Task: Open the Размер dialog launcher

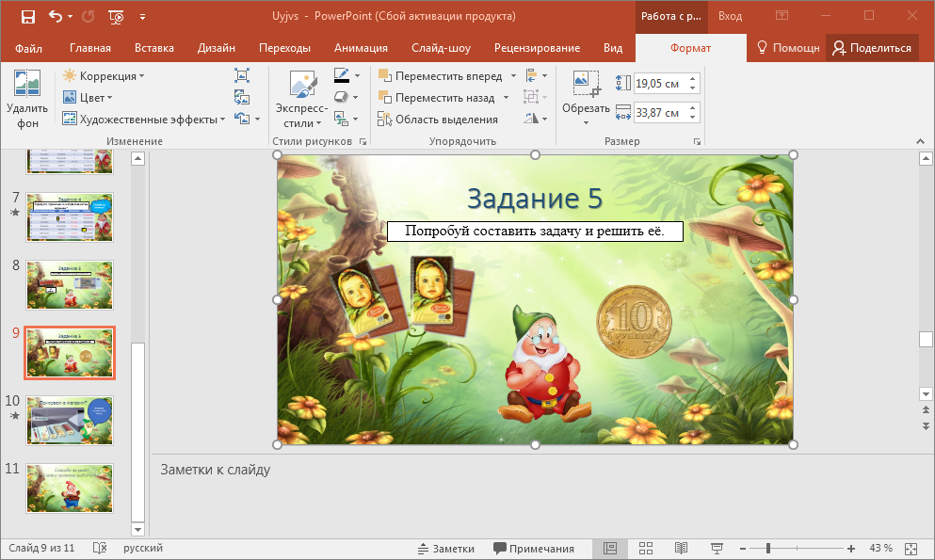Action: [x=697, y=142]
